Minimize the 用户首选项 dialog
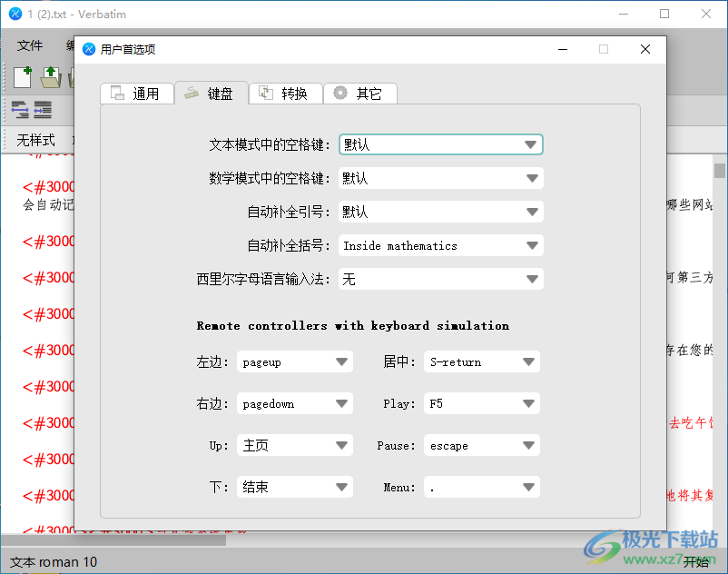The width and height of the screenshot is (728, 574). click(563, 49)
